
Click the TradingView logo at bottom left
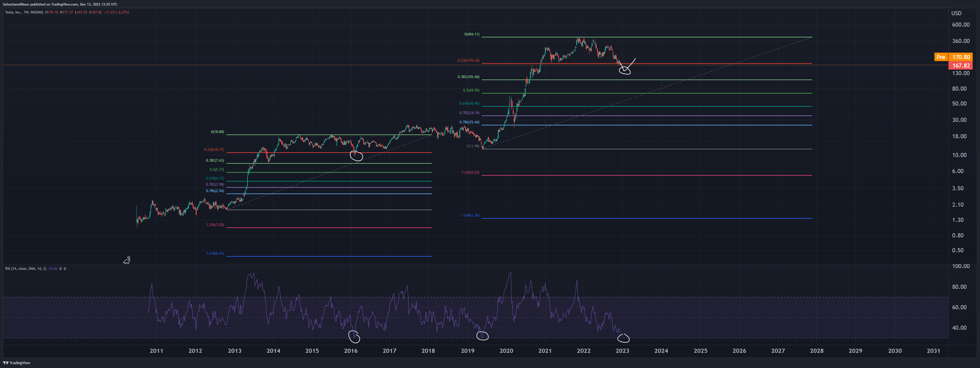point(17,363)
